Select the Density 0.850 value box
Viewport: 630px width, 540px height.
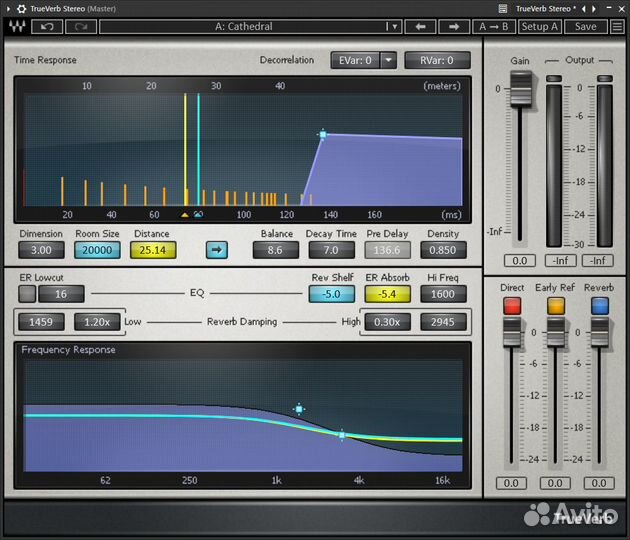(443, 250)
